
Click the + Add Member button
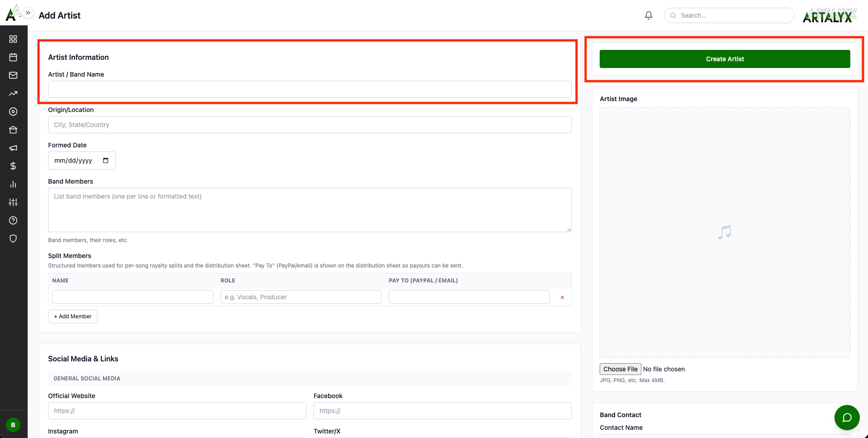[73, 316]
